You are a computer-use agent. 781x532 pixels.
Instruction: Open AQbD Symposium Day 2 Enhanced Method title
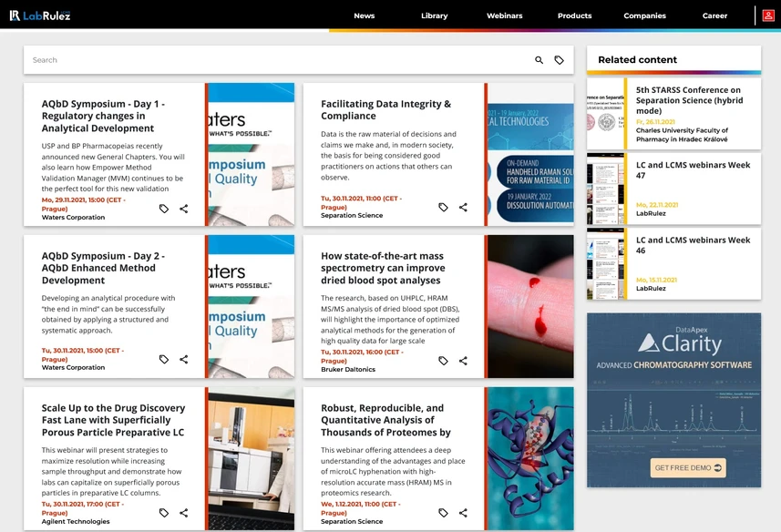click(103, 268)
